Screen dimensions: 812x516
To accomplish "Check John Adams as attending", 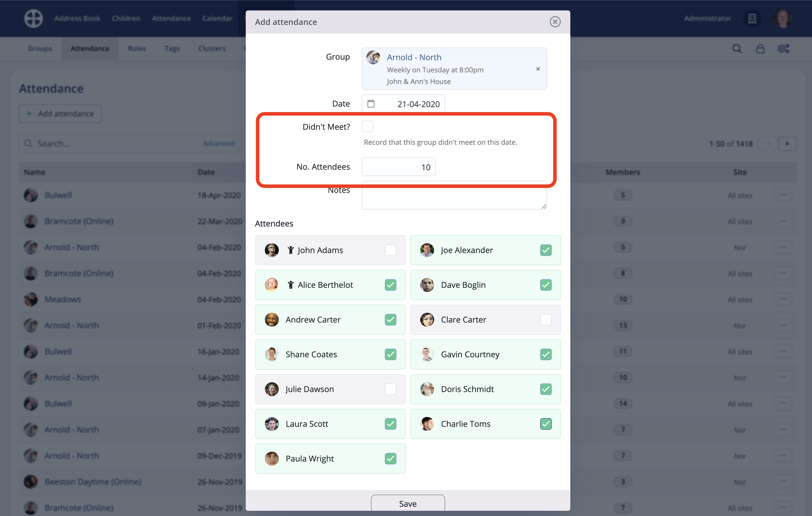I will 390,250.
